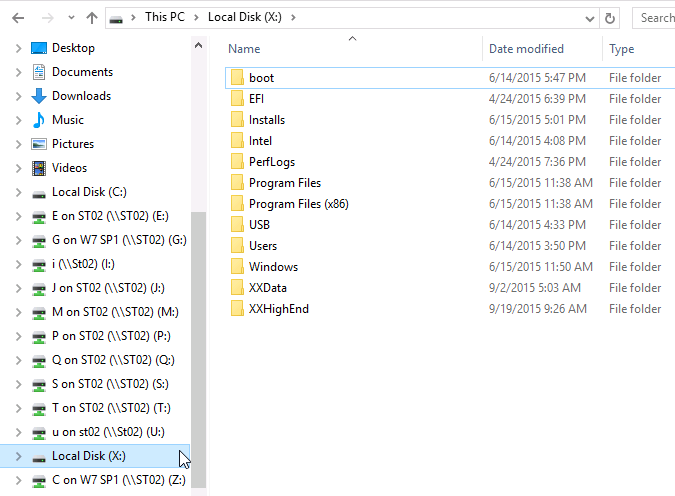The image size is (675, 496).
Task: Click the Videos film icon in sidebar
Action: point(39,168)
